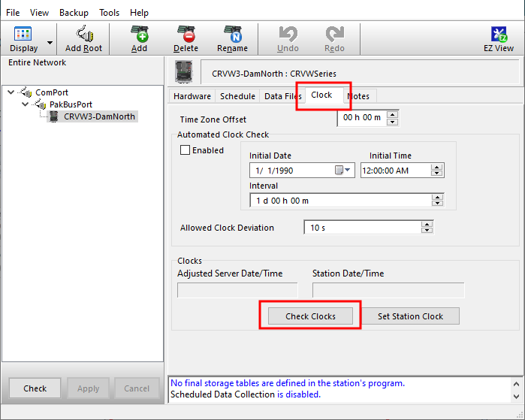Click the Check Clocks button

310,316
